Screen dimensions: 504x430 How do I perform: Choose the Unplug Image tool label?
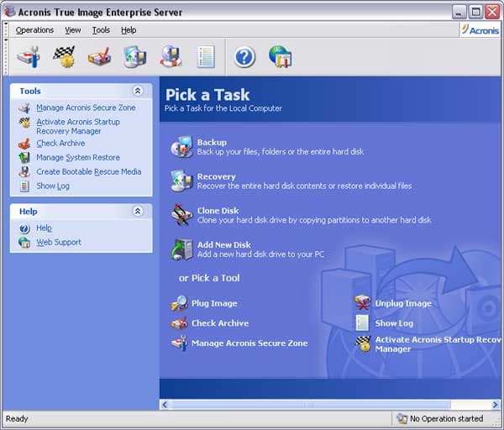point(403,303)
